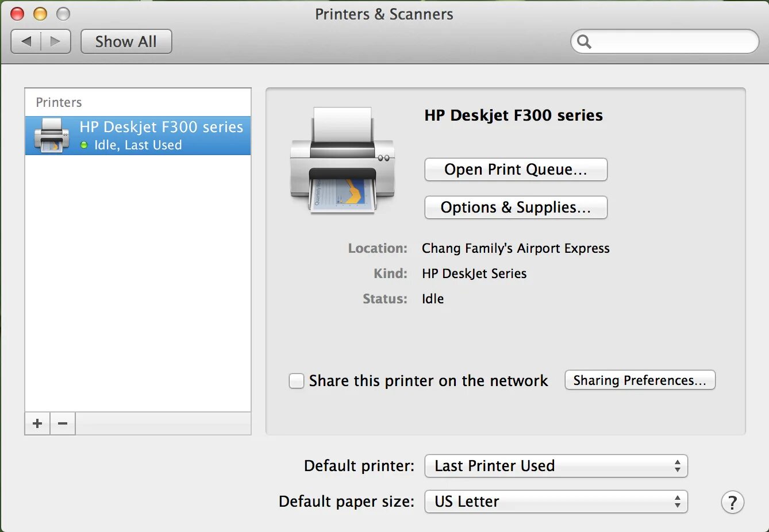The height and width of the screenshot is (532, 769).
Task: Open Sharing Preferences
Action: tap(640, 380)
